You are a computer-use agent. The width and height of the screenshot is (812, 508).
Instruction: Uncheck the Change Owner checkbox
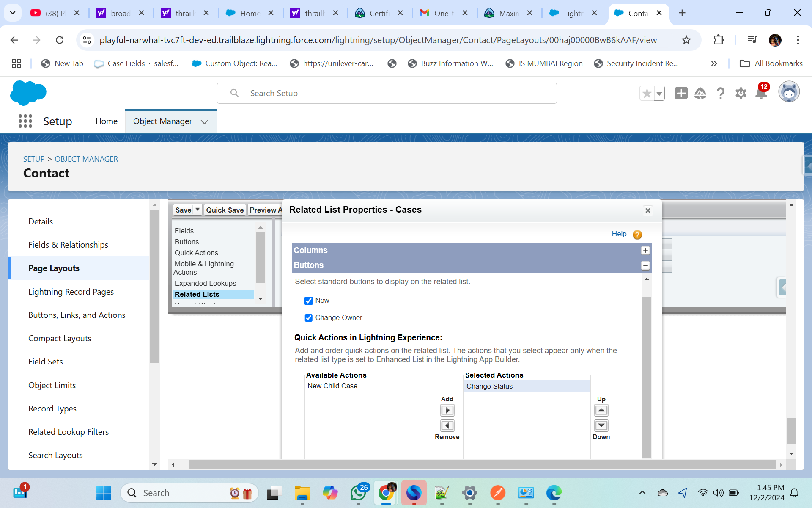[308, 318]
